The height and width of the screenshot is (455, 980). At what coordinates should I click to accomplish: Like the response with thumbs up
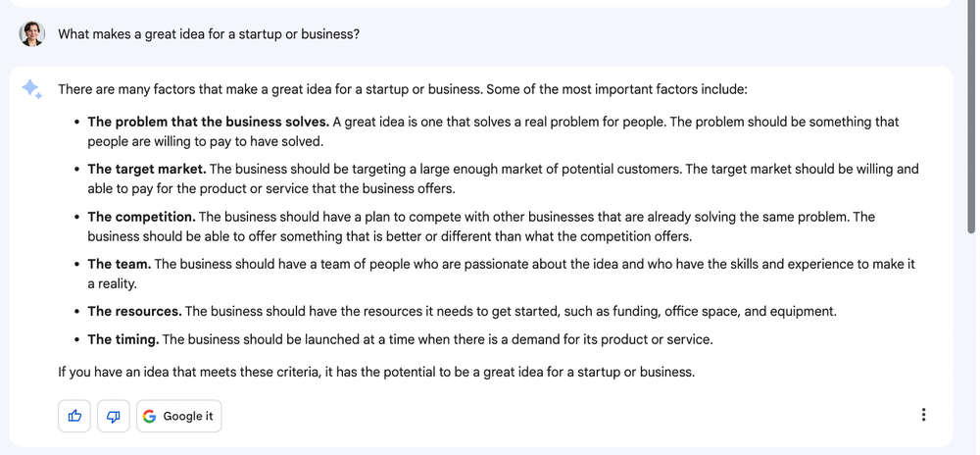point(74,416)
